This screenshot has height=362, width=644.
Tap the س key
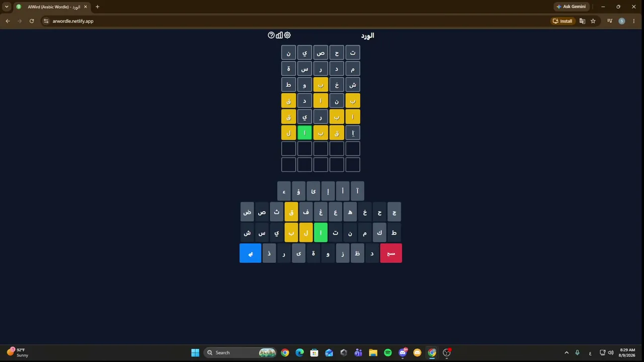[x=262, y=233]
